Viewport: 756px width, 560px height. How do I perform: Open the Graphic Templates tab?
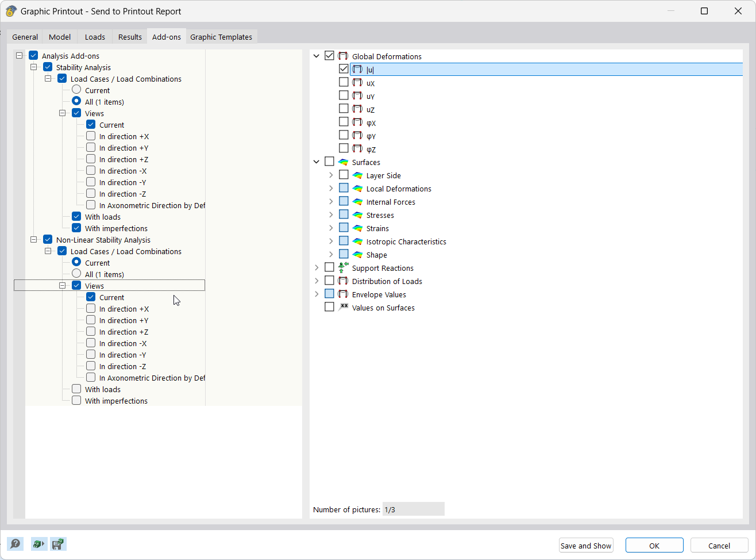tap(221, 36)
